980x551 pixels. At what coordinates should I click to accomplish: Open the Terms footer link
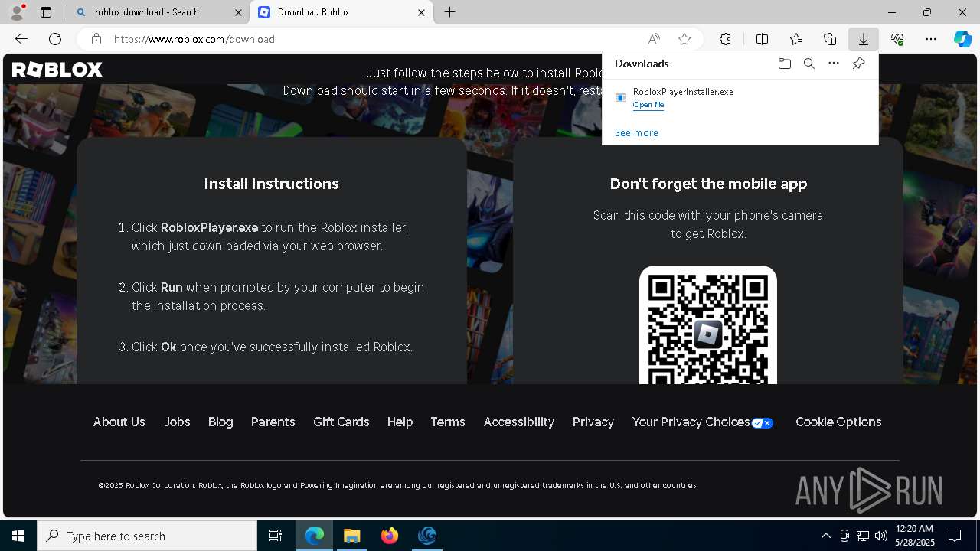(448, 422)
